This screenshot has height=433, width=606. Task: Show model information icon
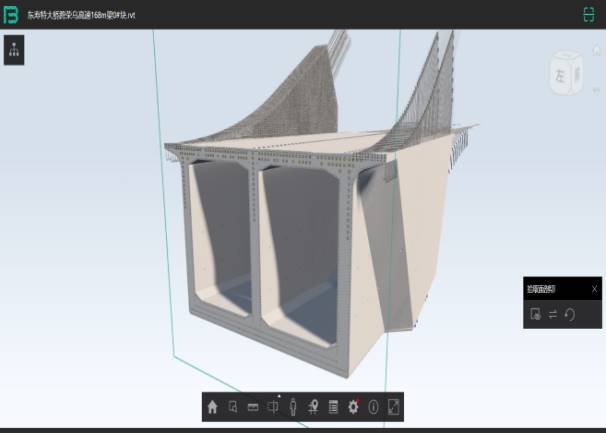coord(373,407)
